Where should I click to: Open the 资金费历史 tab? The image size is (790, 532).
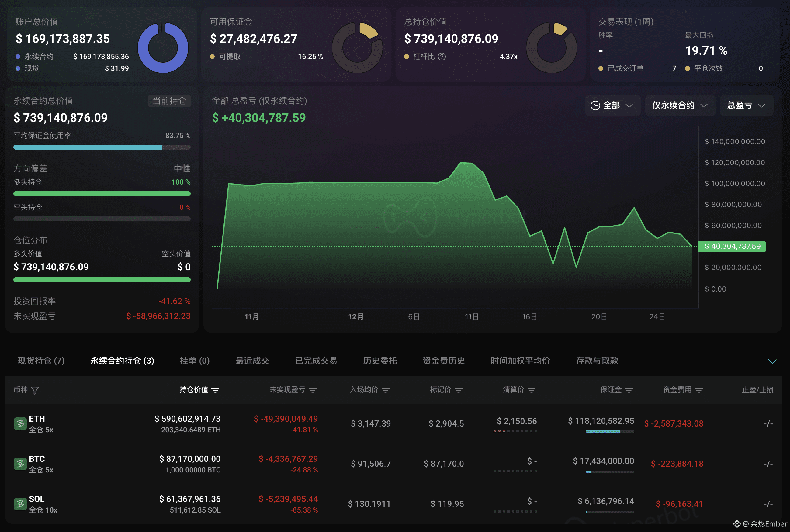pos(444,361)
